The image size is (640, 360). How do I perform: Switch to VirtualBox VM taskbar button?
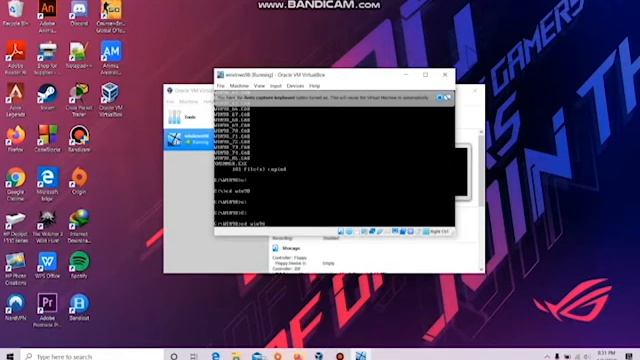tap(361, 356)
